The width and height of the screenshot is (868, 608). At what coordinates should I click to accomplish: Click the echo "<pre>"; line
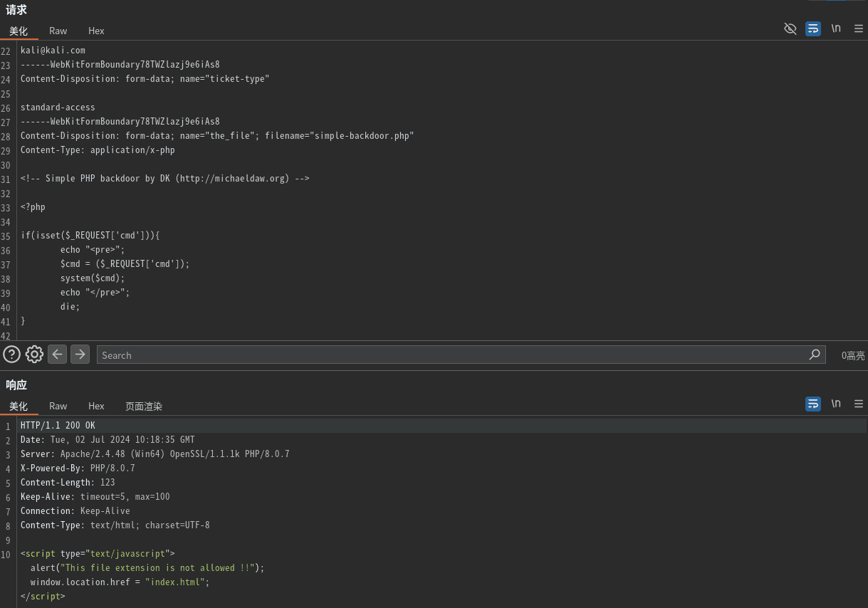(93, 250)
